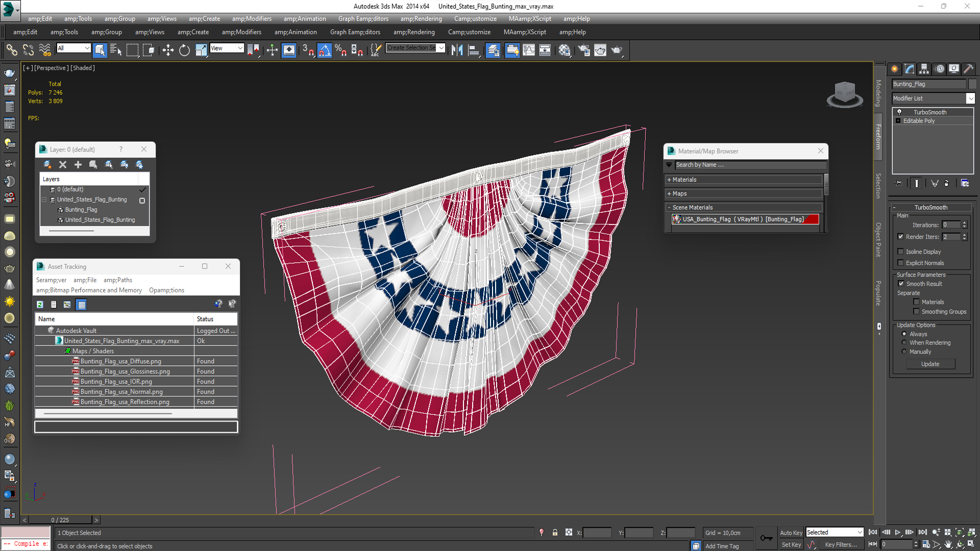Open the amp;Animation menu in top bar

tap(305, 19)
